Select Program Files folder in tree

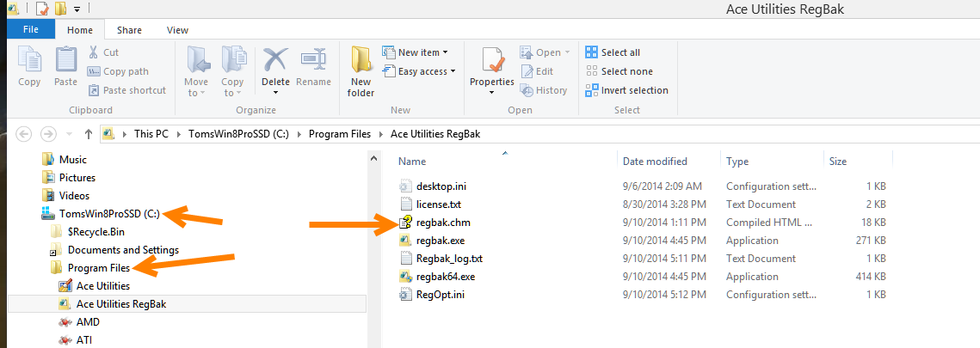point(99,268)
